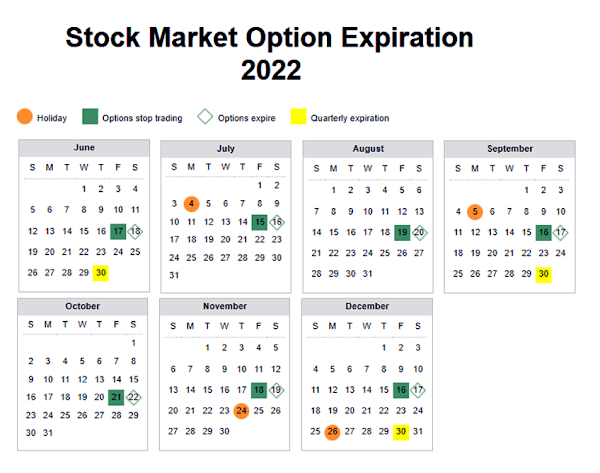Click August 19 green stop-trading date

[402, 232]
